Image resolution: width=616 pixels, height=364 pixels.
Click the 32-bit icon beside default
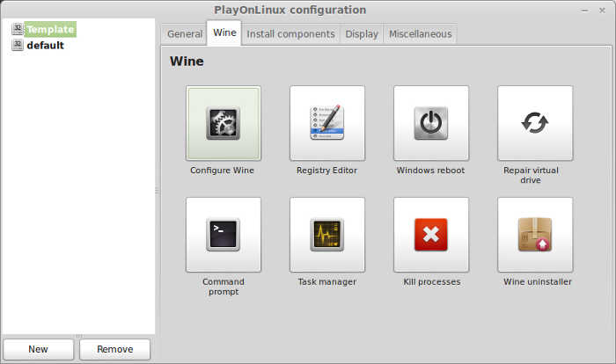18,45
